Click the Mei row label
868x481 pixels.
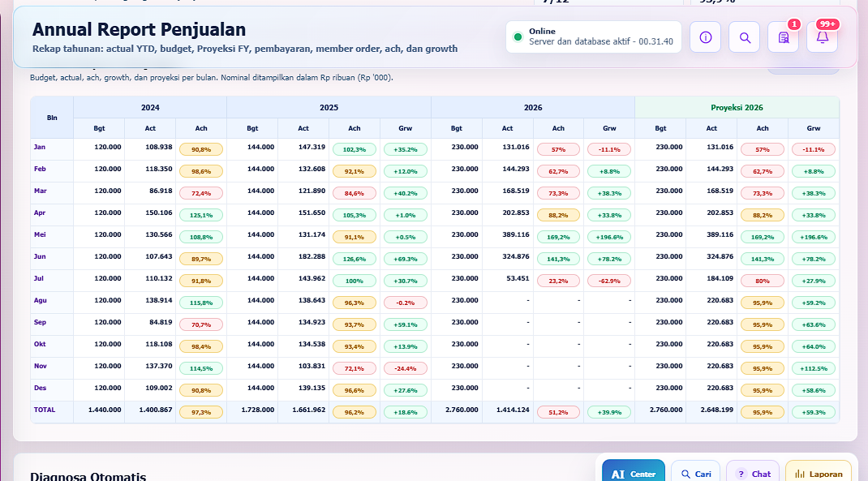tap(40, 234)
